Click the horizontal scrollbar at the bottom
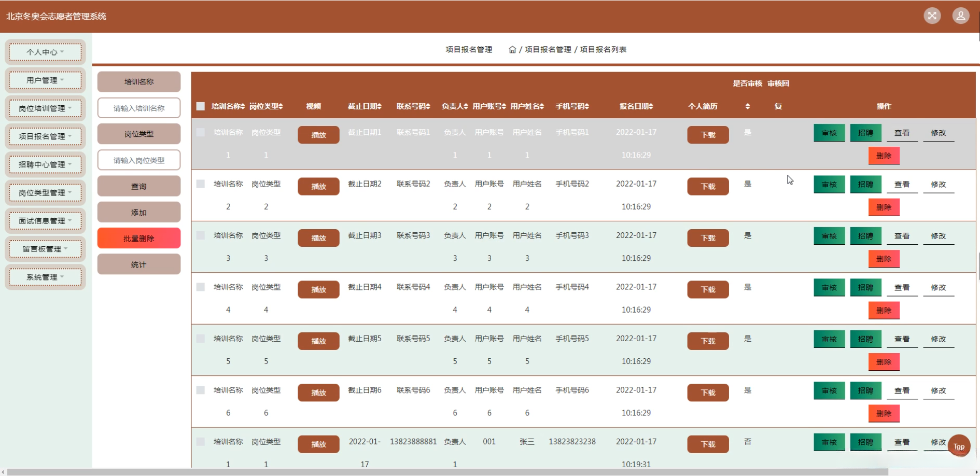980x476 pixels. click(449, 472)
